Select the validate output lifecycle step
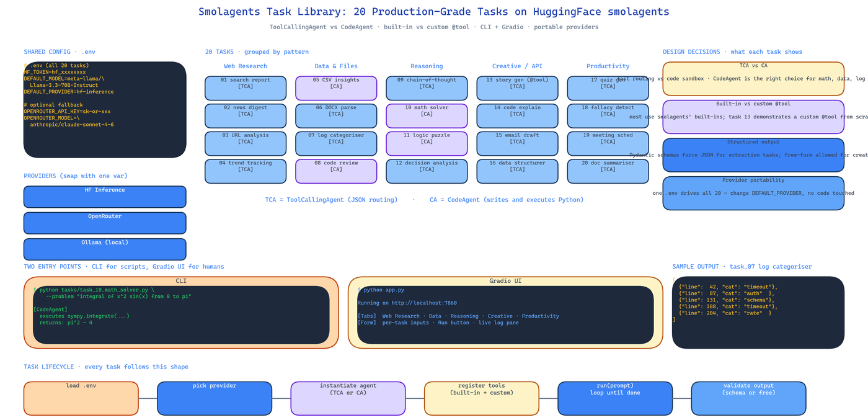The image size is (868, 420). coord(748,398)
